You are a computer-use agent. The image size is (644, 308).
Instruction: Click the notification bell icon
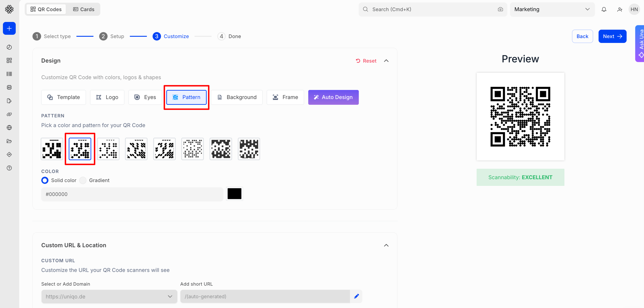[x=604, y=9]
